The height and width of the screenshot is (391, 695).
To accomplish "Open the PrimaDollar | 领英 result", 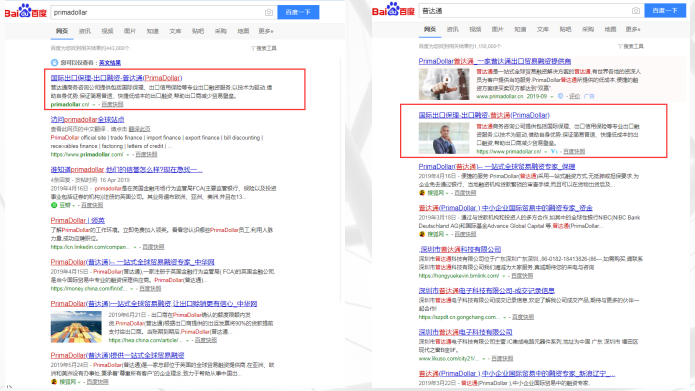I will (x=78, y=220).
